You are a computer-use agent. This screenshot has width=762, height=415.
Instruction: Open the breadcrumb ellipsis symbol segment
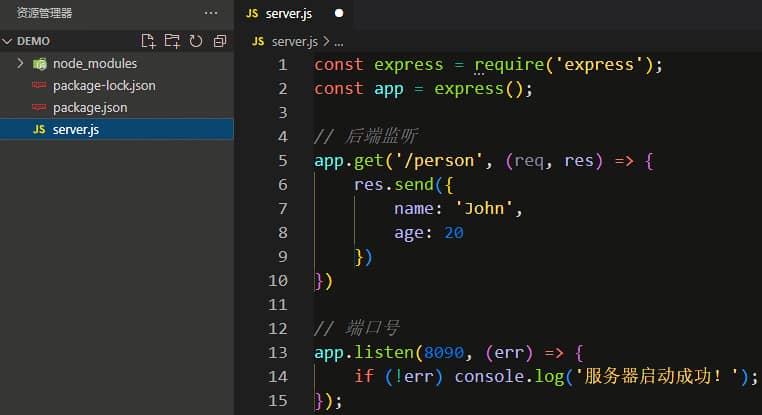tap(339, 43)
